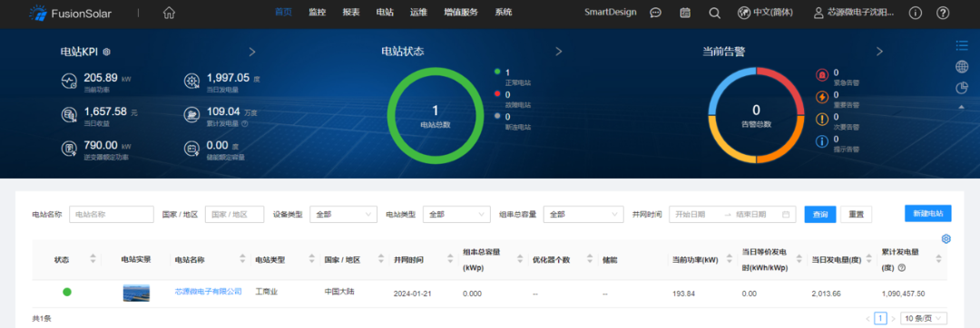Image resolution: width=980 pixels, height=328 pixels.
Task: Click the 逆变器额定功率 KPI icon
Action: tap(69, 149)
